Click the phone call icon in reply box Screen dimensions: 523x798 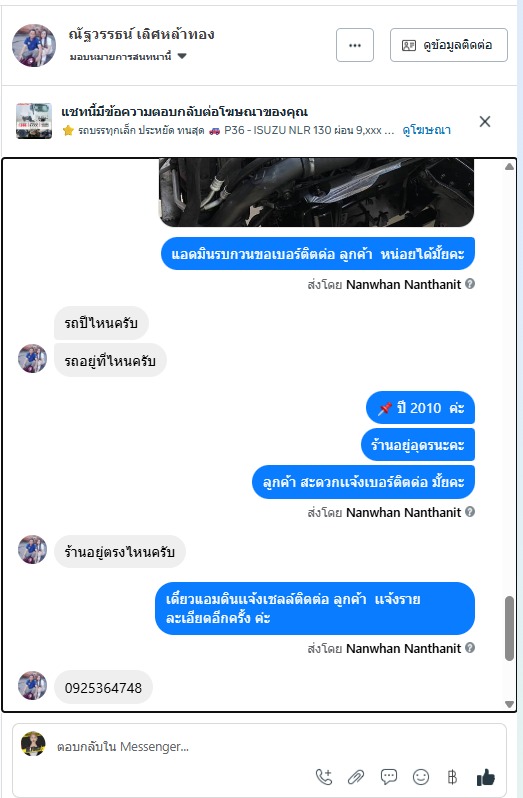pyautogui.click(x=324, y=777)
